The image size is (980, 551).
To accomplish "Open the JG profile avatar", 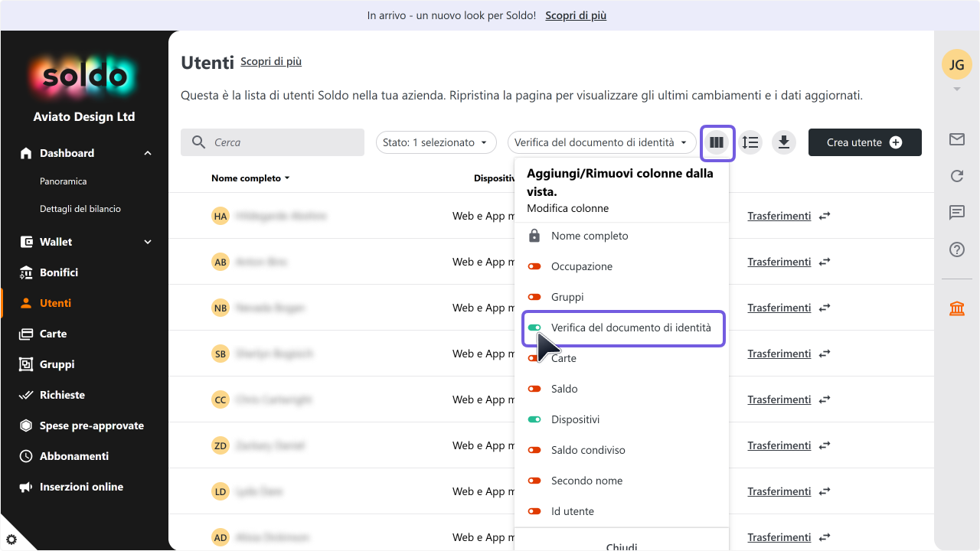I will (x=957, y=65).
